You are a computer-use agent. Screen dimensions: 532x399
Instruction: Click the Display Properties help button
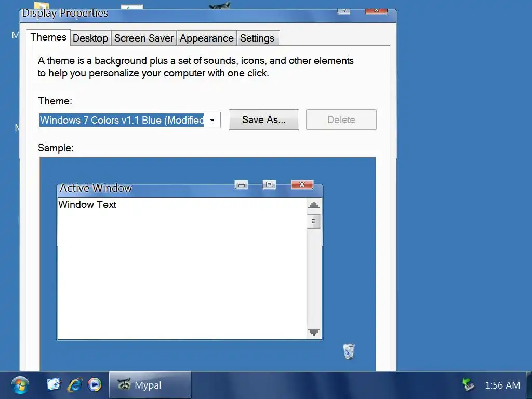pyautogui.click(x=344, y=10)
